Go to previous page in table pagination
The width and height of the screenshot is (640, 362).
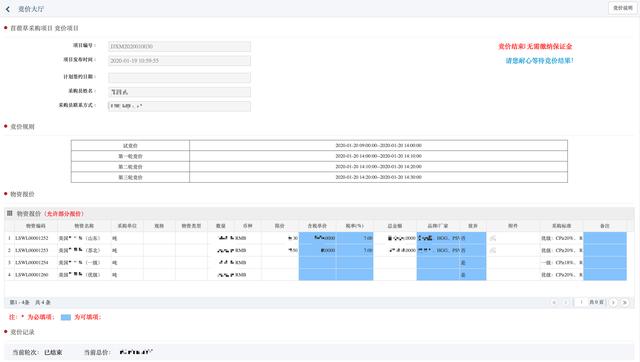[x=566, y=302]
